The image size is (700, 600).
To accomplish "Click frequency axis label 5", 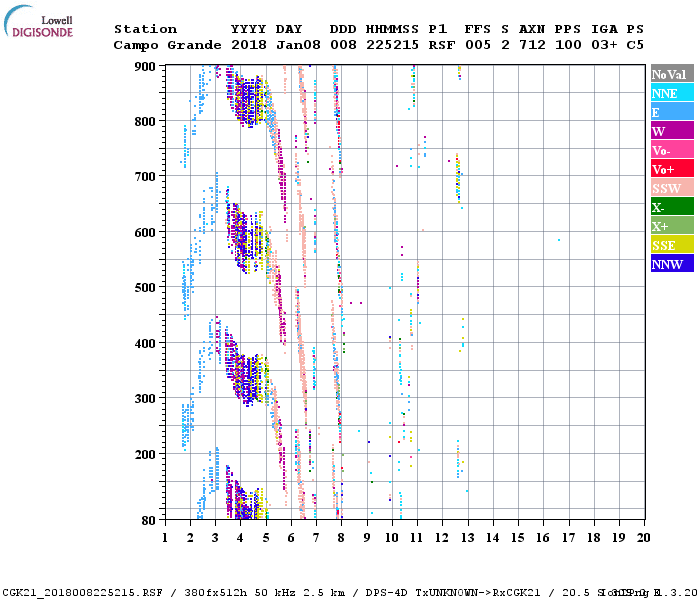I will 266,538.
